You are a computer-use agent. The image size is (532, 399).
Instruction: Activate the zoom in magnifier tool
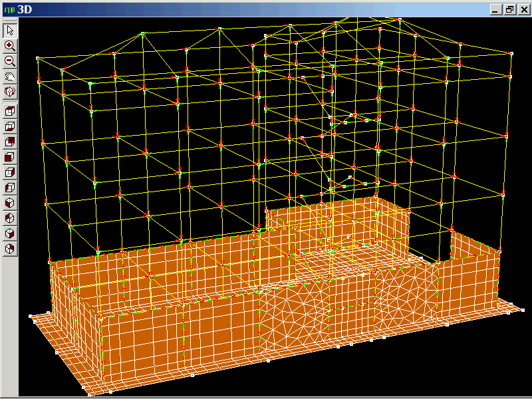pos(10,46)
